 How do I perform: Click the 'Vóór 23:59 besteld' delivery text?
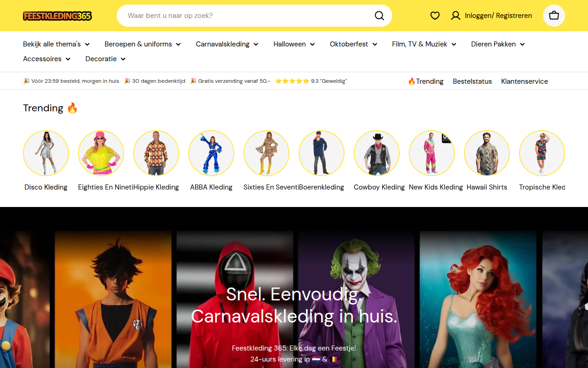coord(71,81)
